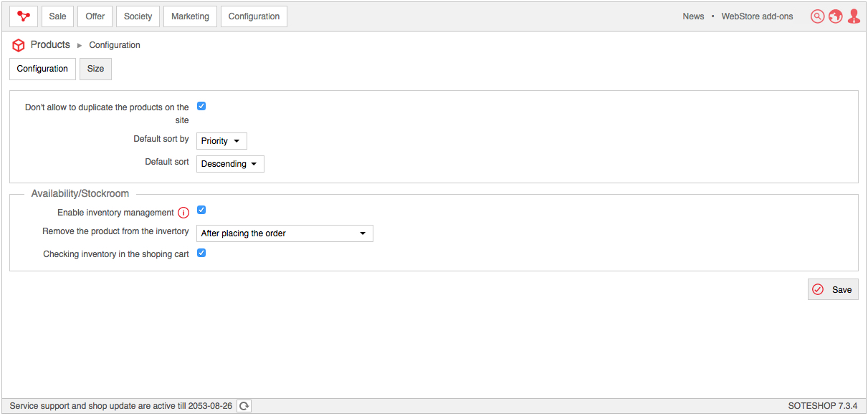Toggle "Don't allow to duplicate products" checkbox

coord(201,106)
